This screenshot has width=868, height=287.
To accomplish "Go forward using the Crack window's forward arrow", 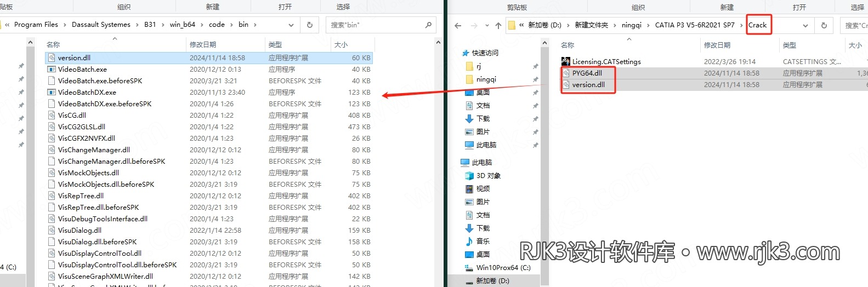I will pyautogui.click(x=474, y=25).
